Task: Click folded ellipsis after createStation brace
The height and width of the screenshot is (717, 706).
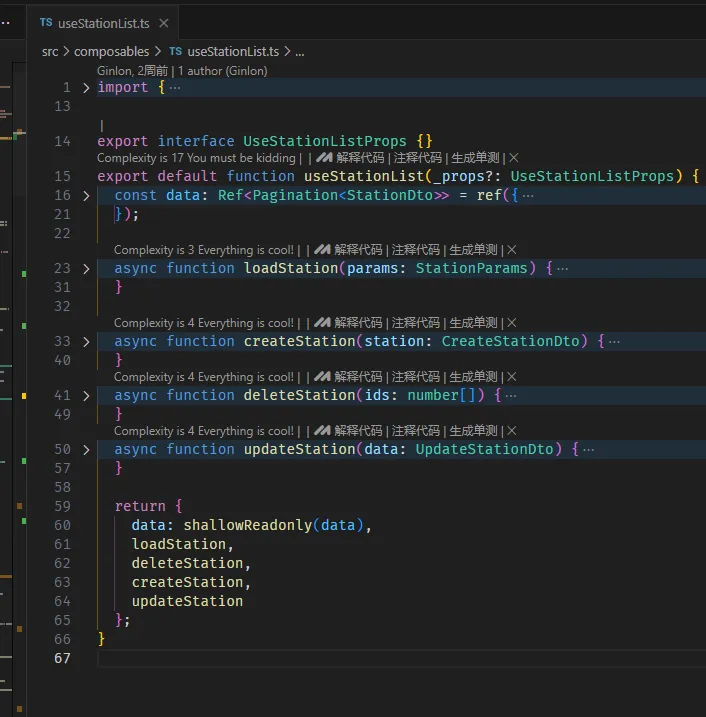Action: (615, 342)
